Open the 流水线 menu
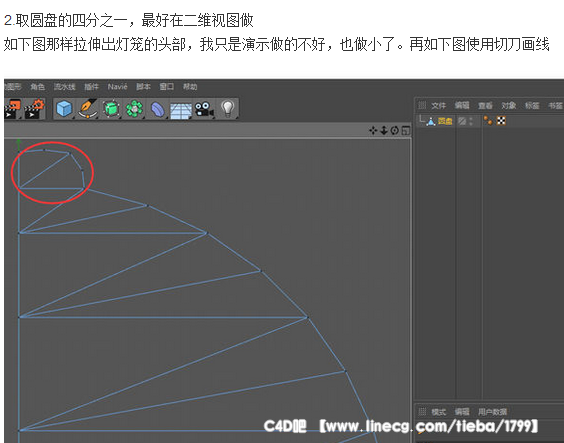Viewport: 564px width, 443px height. pos(65,87)
